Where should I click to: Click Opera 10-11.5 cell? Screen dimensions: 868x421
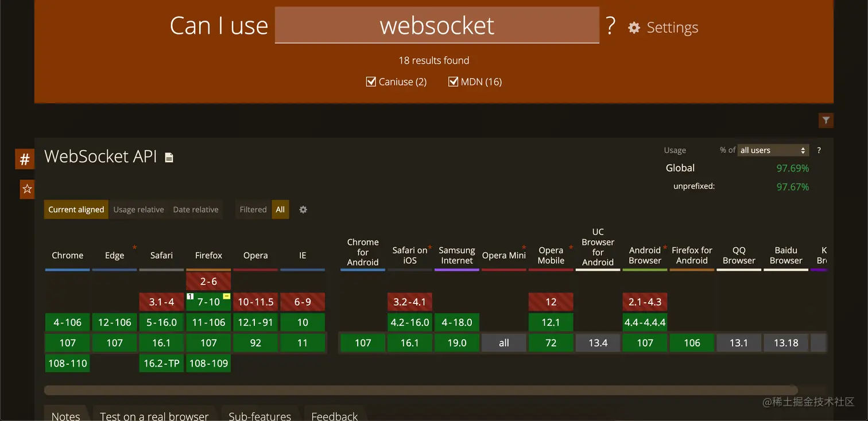pyautogui.click(x=255, y=302)
